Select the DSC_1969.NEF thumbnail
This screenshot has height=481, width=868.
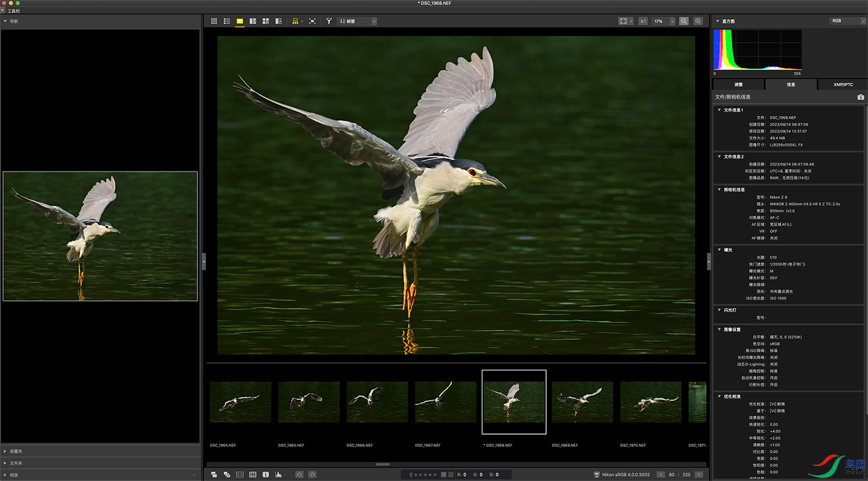[x=582, y=402]
